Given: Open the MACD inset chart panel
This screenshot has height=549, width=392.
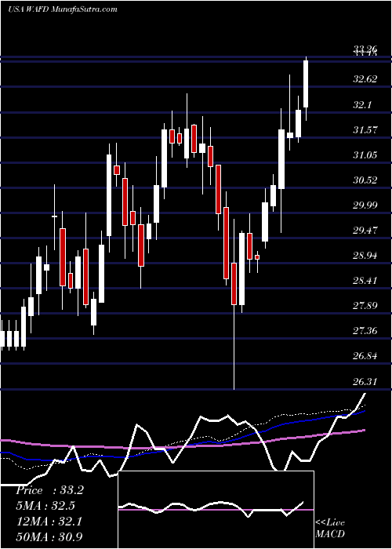Looking at the screenshot, I should pyautogui.click(x=216, y=510).
